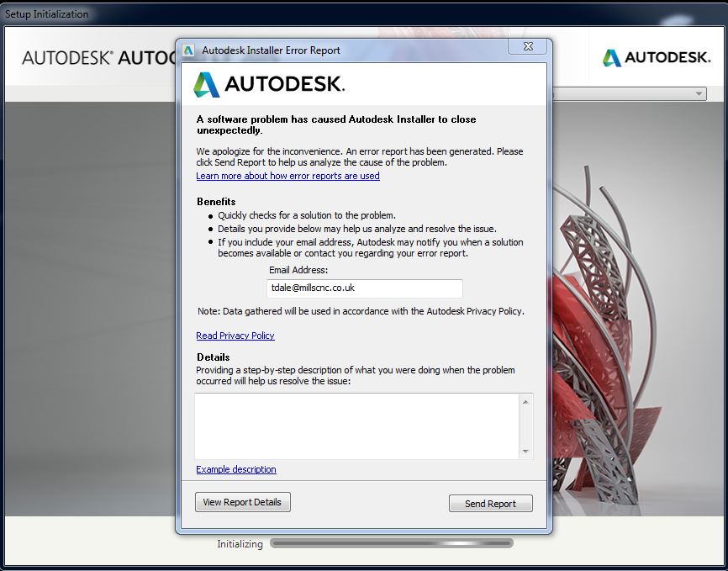Click the Send Report button
Viewport: 728px width, 571px height.
[490, 504]
